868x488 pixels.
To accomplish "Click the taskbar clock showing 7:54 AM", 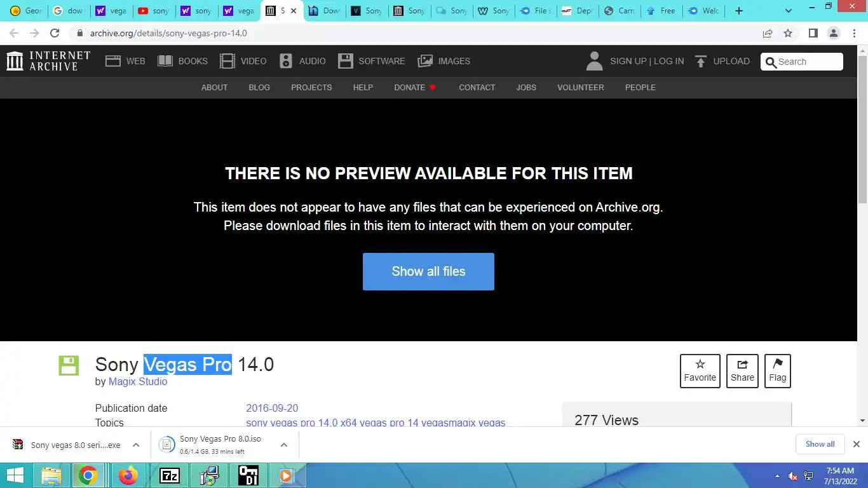I will tap(839, 475).
